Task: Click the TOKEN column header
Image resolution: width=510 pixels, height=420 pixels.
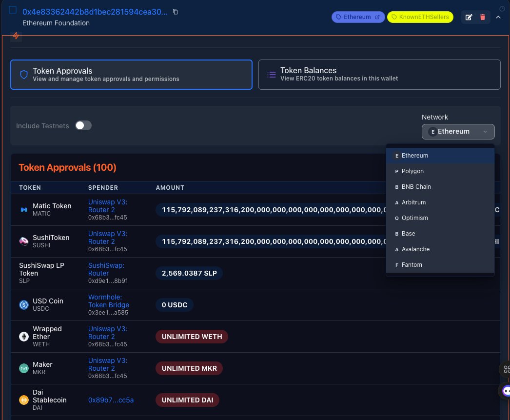Action: pos(30,188)
